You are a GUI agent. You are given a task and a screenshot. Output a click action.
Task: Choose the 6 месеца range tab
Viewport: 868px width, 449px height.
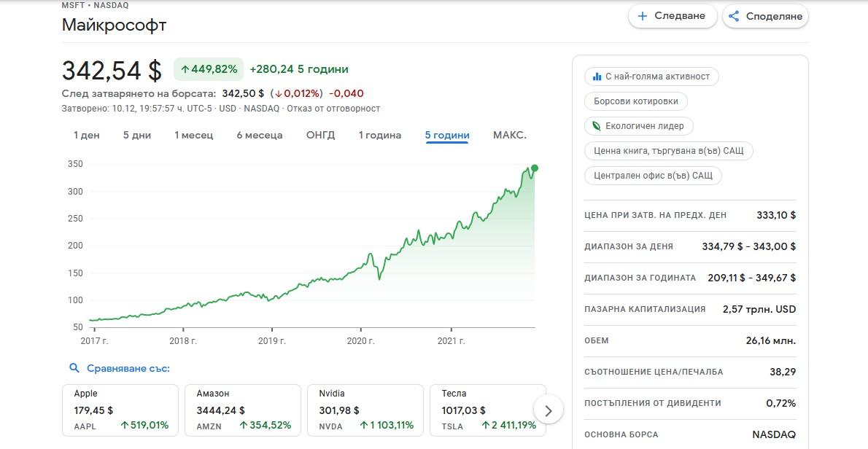click(x=259, y=136)
